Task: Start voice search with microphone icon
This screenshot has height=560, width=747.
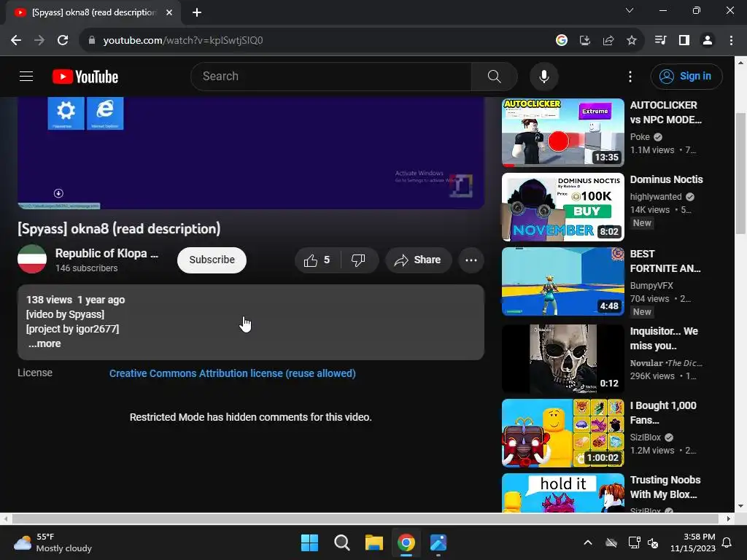Action: [543, 76]
